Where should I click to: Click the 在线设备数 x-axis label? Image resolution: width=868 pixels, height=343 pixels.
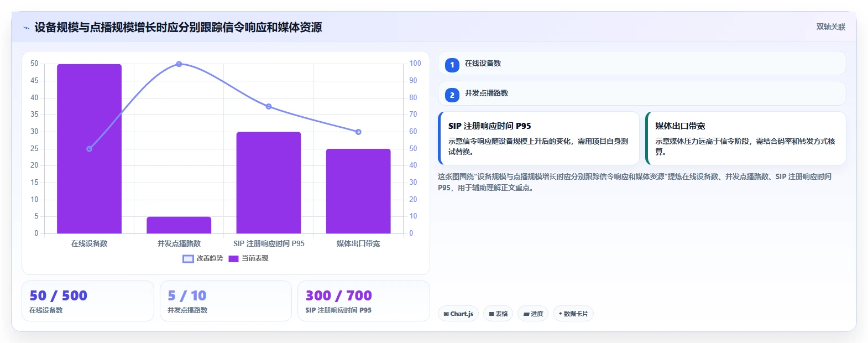tap(89, 243)
